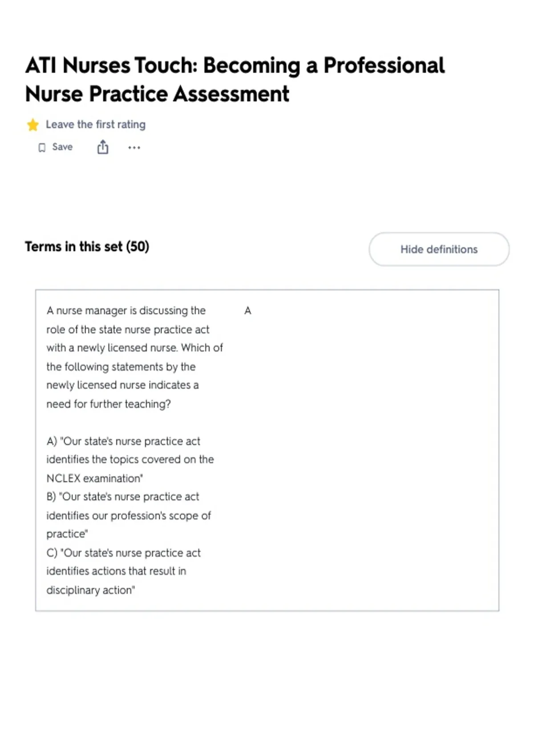Click the 'role of the state nurse practice act' line
Image resolution: width=534 pixels, height=756 pixels.
pos(128,330)
